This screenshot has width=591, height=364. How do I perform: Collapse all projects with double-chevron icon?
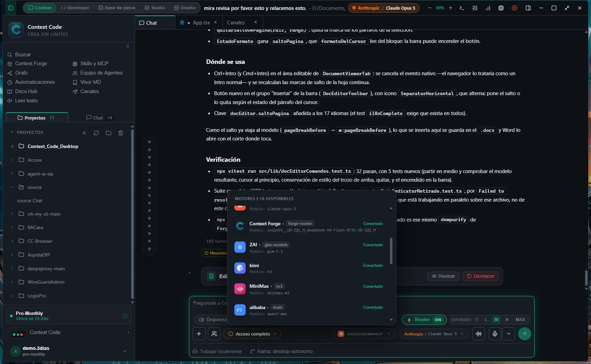(84, 133)
